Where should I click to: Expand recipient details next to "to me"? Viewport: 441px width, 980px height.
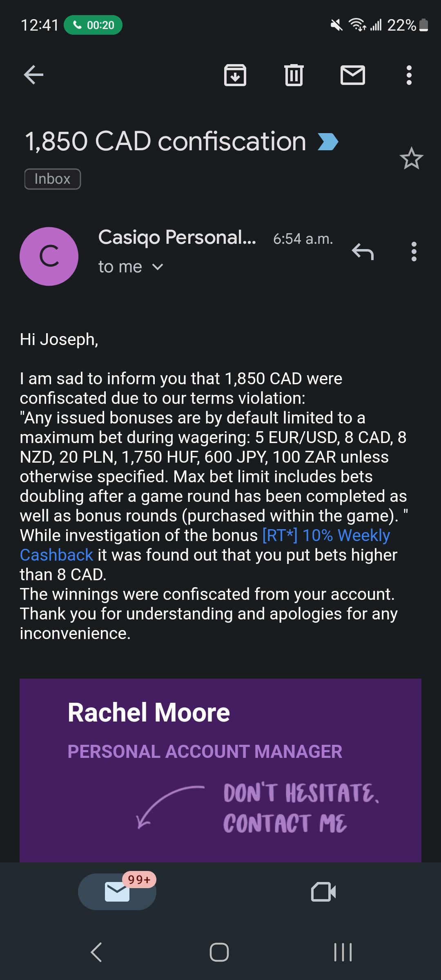[x=158, y=267]
